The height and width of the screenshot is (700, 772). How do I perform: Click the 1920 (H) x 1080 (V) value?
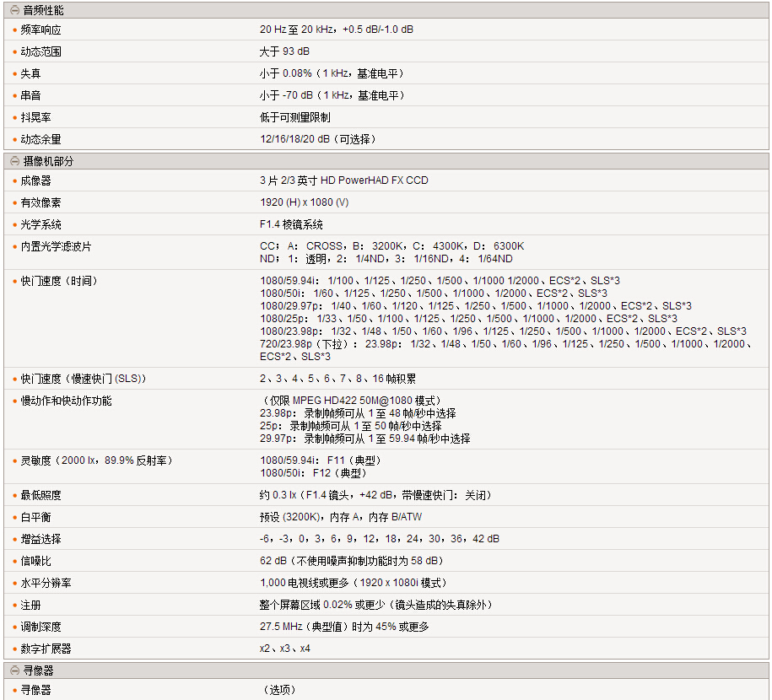304,202
